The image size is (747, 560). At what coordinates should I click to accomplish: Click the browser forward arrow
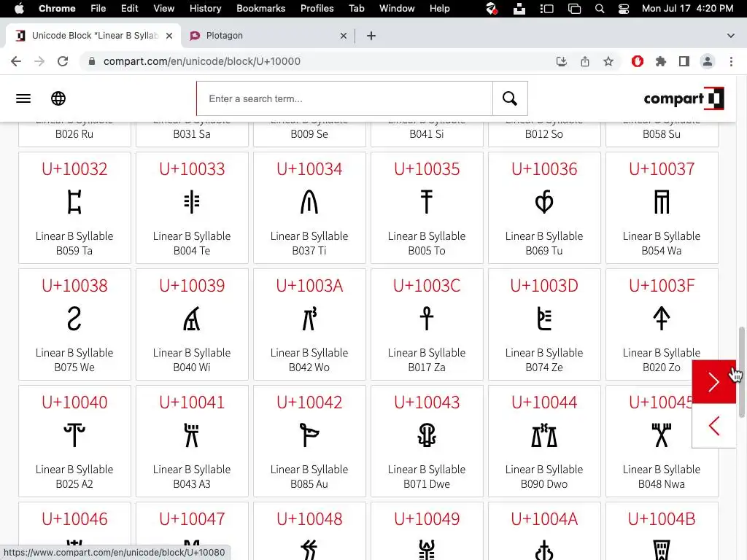(x=39, y=61)
